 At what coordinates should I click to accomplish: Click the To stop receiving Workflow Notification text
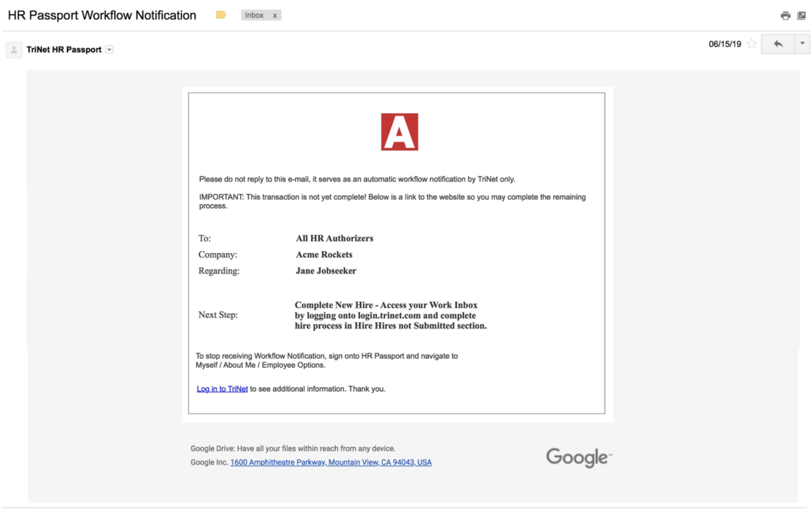pos(327,360)
